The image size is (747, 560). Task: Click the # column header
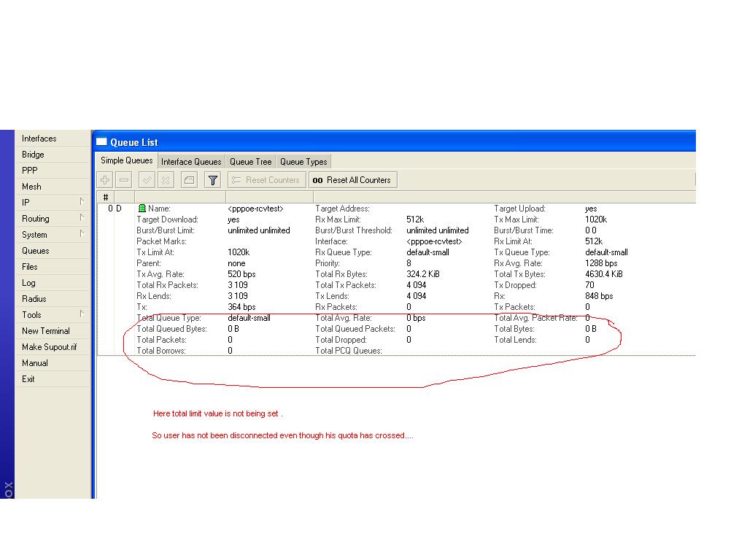tap(105, 197)
